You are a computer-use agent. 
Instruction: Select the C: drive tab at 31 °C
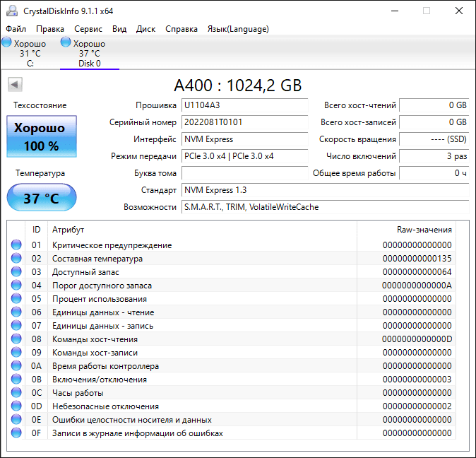coord(30,53)
